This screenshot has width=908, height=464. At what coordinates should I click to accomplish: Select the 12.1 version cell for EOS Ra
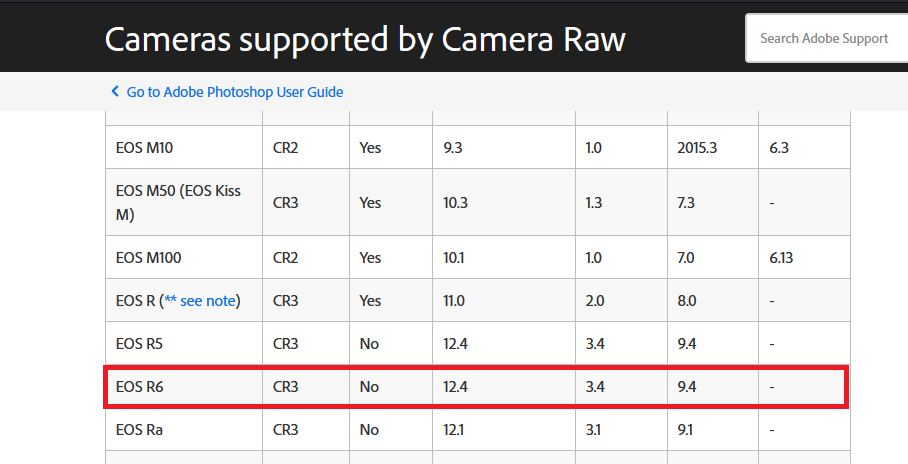point(453,430)
